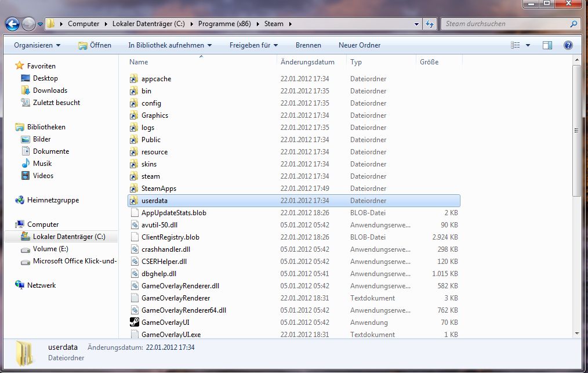Select Computer in navigation pane
Image resolution: width=588 pixels, height=373 pixels.
43,224
